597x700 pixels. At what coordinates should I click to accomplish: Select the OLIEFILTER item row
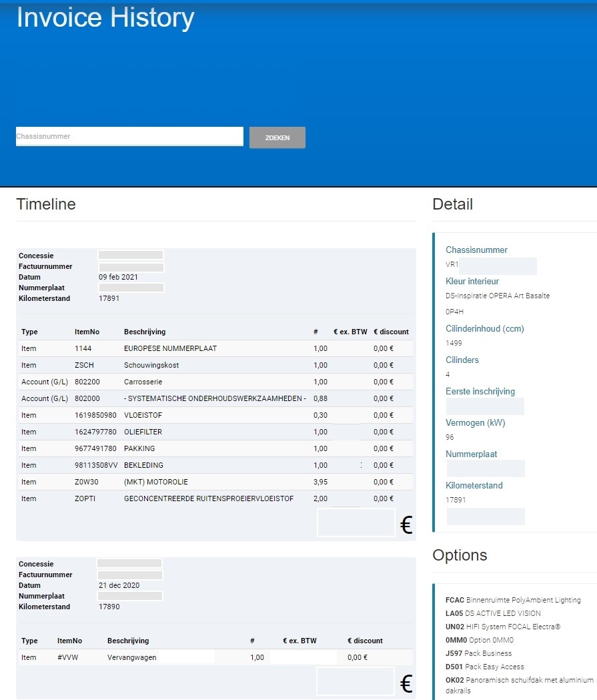pos(143,432)
